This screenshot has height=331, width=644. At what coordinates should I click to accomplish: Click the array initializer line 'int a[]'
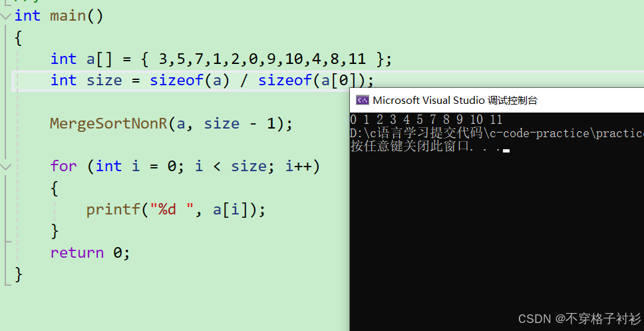tap(222, 59)
